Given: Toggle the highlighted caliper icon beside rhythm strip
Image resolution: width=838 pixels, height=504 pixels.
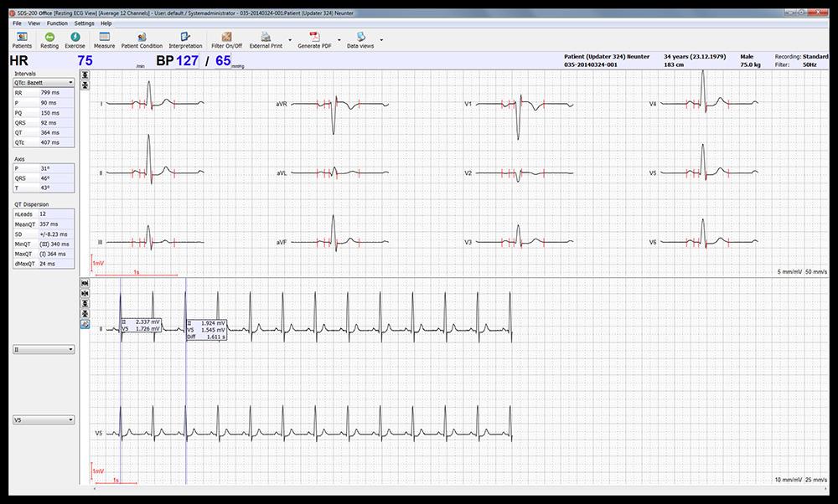Looking at the screenshot, I should 85,323.
